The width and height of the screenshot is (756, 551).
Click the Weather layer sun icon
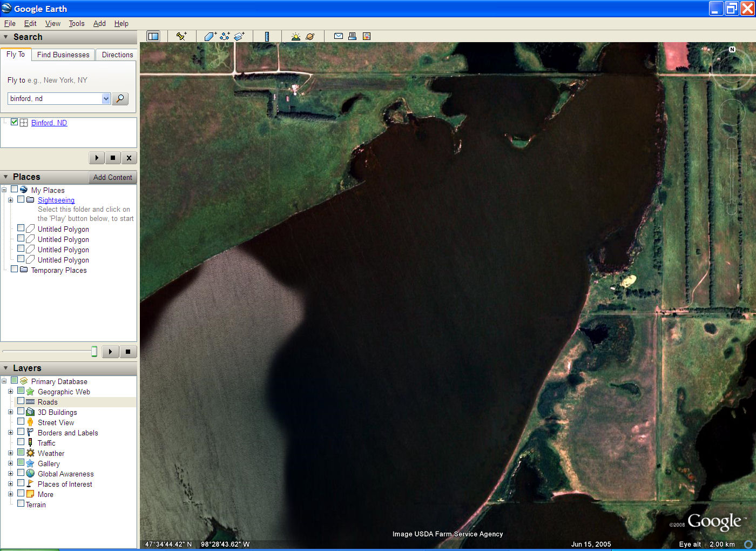[30, 453]
